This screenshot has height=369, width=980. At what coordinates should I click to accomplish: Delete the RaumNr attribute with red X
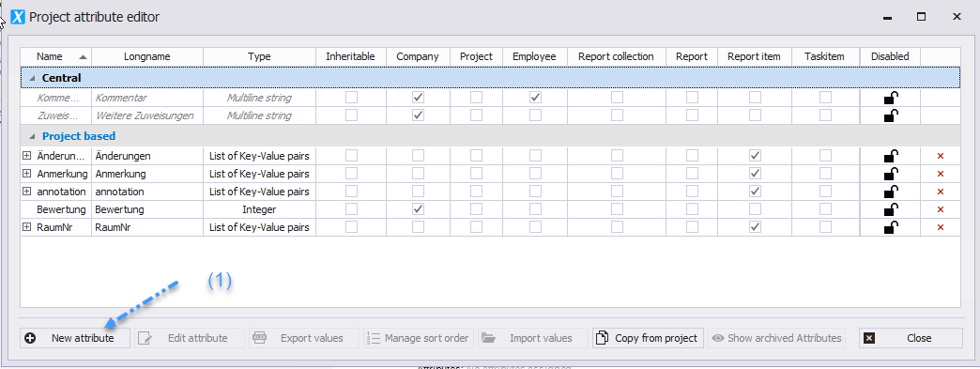[940, 227]
